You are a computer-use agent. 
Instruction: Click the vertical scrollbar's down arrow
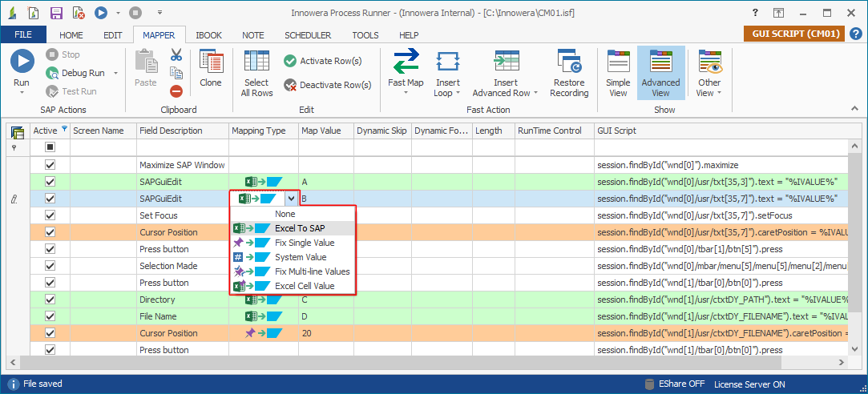point(853,348)
